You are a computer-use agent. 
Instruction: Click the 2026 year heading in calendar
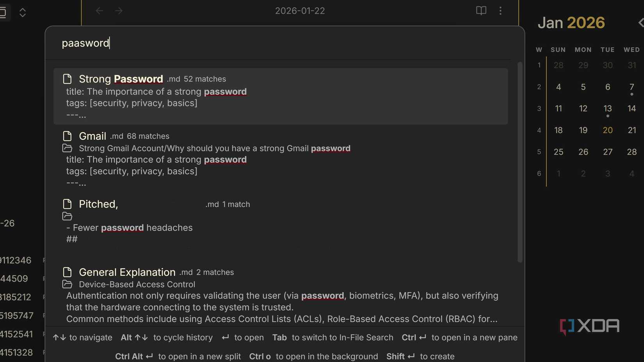pyautogui.click(x=585, y=23)
